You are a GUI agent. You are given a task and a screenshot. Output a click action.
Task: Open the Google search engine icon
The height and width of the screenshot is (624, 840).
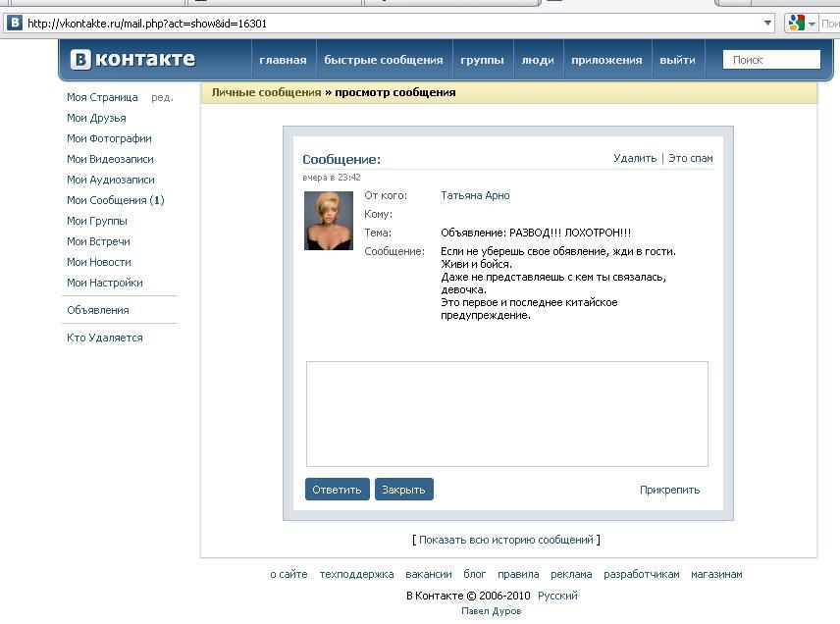pos(797,23)
